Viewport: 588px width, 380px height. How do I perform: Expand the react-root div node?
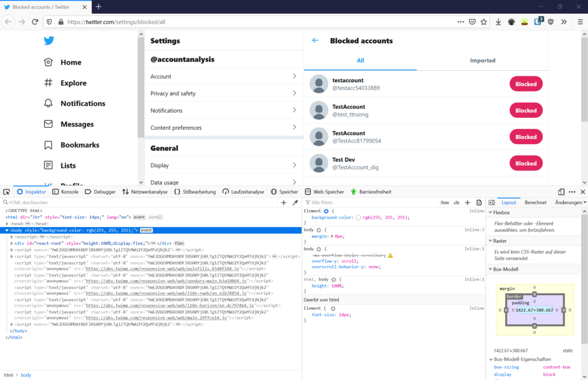11,243
